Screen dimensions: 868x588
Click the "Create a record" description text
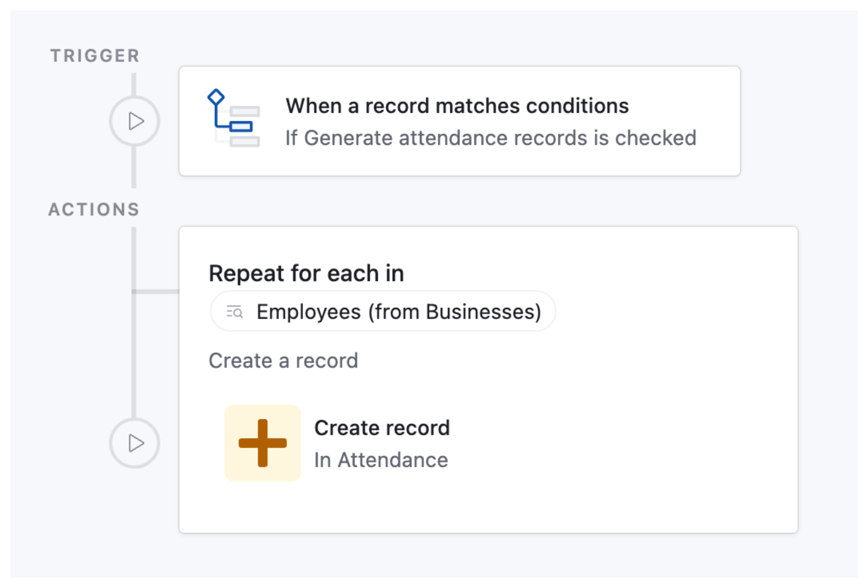tap(283, 360)
